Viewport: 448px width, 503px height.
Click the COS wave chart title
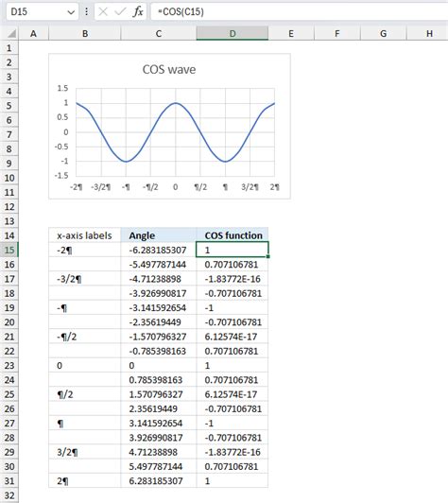coord(169,70)
